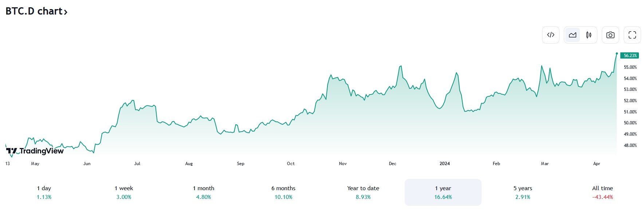Switch to the 5 years range
The image size is (644, 220).
523,192
